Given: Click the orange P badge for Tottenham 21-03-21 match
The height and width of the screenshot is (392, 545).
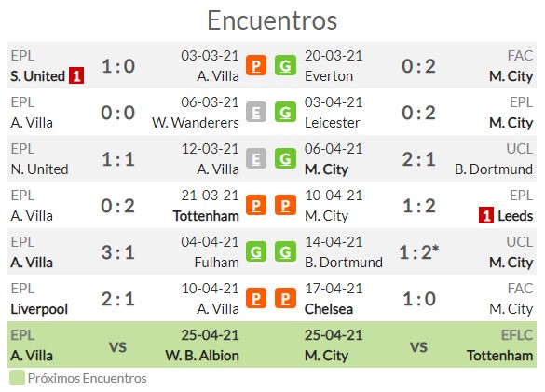Looking at the screenshot, I should (256, 205).
